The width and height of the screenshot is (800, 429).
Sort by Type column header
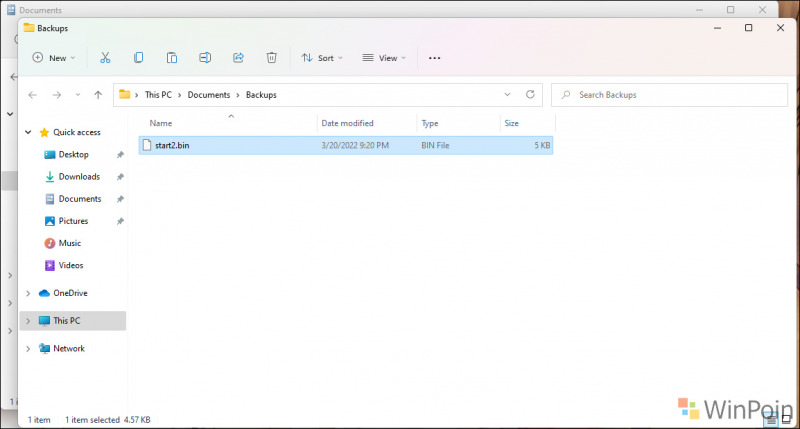[430, 123]
